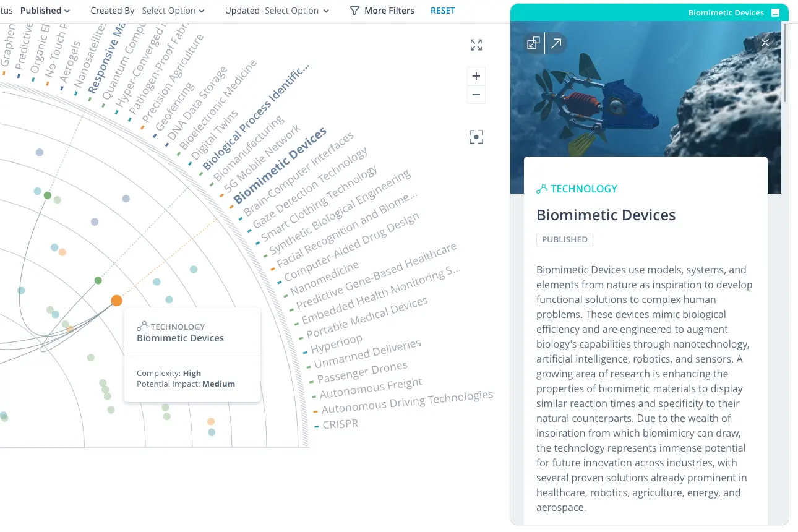Click the Biomimetic Devices tooltip title
This screenshot has height=532, width=798.
[x=180, y=338]
